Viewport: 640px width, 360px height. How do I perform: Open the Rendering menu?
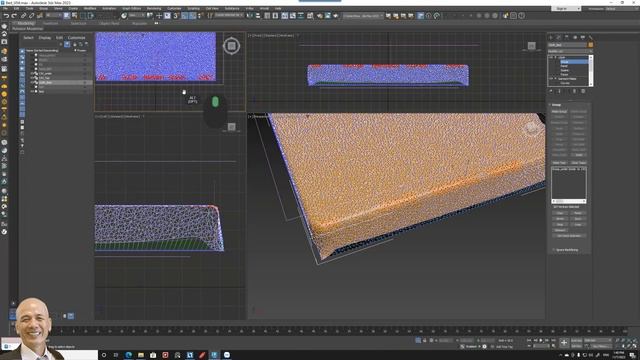[154, 8]
